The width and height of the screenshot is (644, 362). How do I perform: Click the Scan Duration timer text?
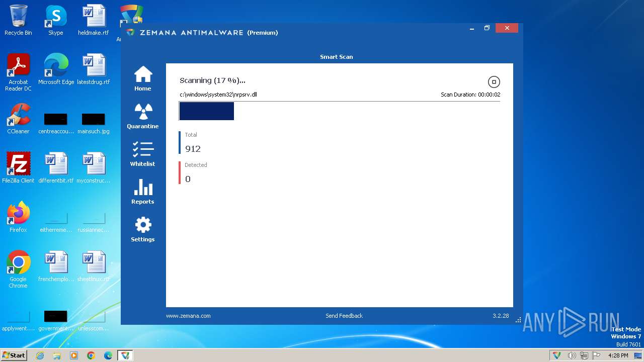(x=470, y=95)
